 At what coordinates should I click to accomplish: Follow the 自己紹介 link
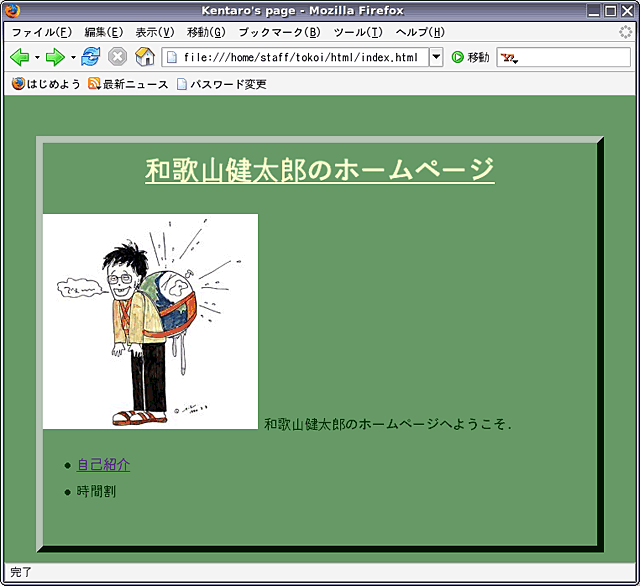pyautogui.click(x=103, y=465)
